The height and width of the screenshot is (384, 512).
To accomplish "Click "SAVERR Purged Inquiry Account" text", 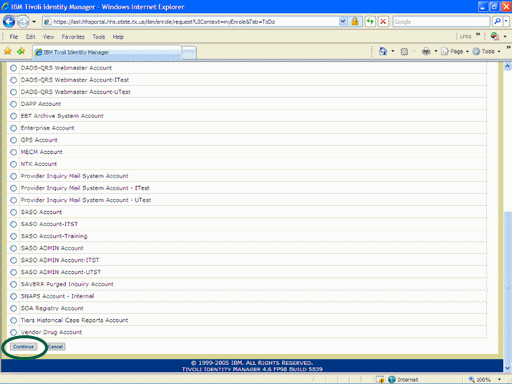I will click(x=67, y=284).
